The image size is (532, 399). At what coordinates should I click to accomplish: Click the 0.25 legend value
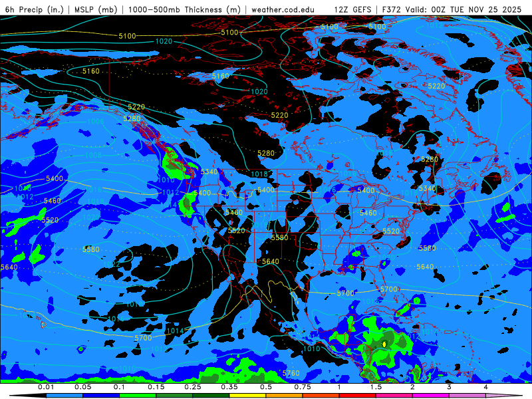click(193, 387)
